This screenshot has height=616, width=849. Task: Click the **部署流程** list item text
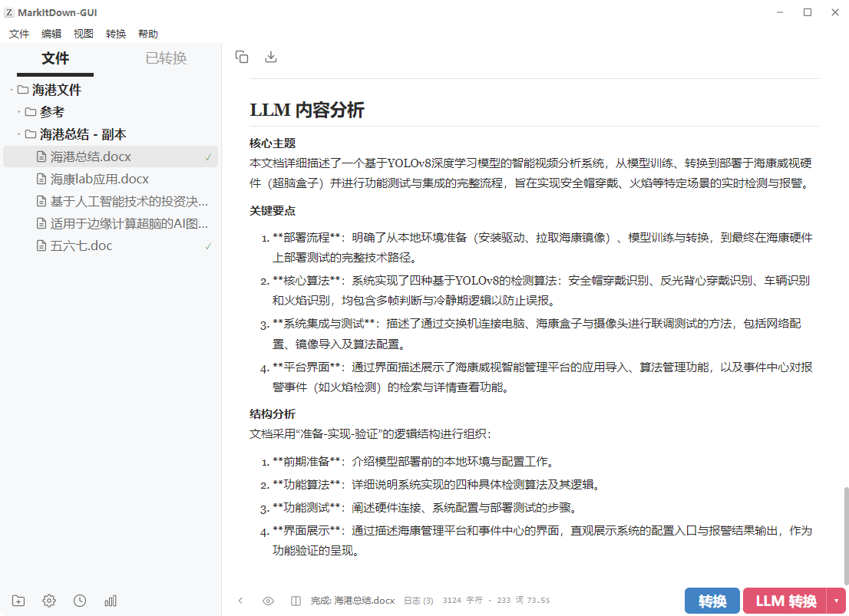click(542, 247)
